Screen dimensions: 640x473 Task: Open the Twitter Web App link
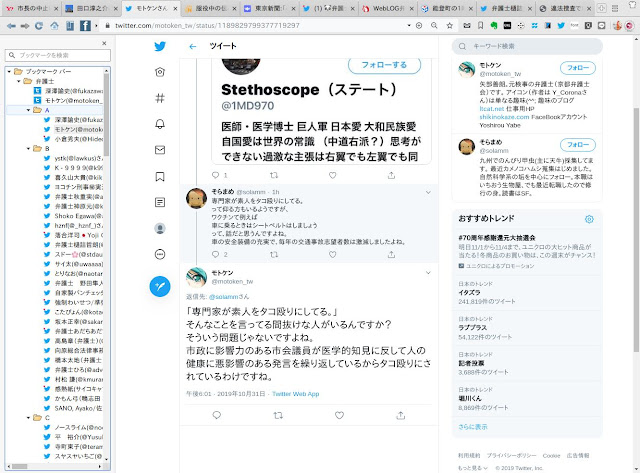[x=296, y=394]
